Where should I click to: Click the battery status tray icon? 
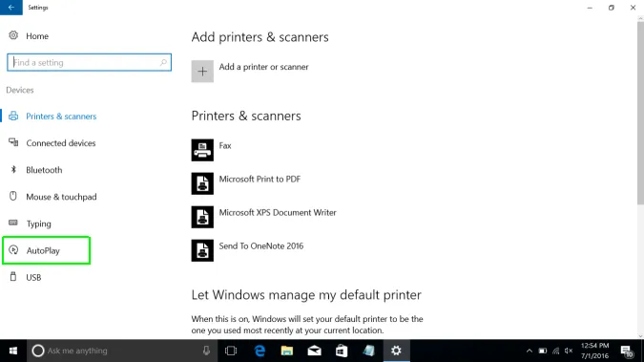[x=543, y=351]
